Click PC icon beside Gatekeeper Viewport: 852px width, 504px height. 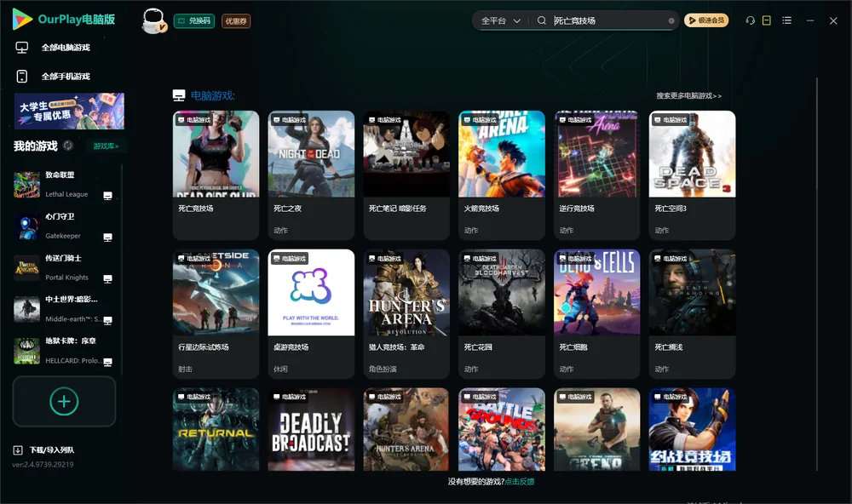click(x=107, y=238)
